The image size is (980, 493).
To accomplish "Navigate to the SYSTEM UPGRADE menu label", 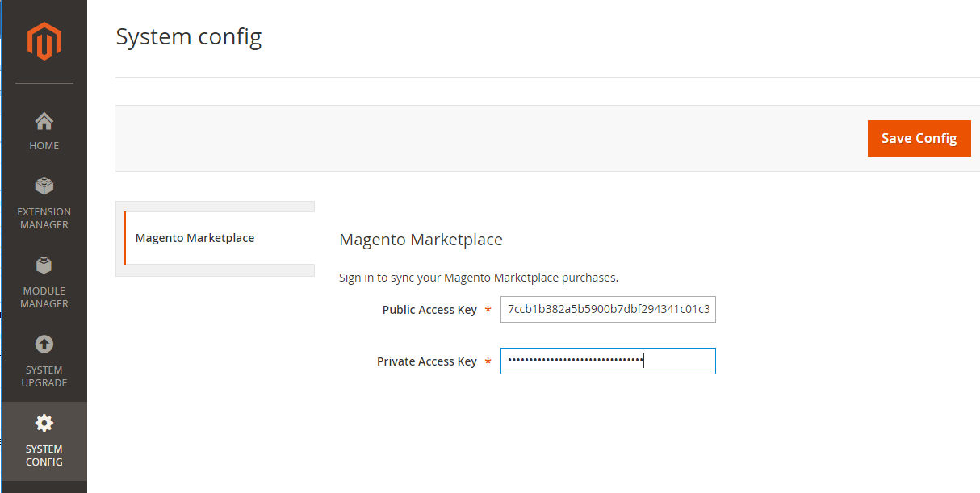I will 44,377.
